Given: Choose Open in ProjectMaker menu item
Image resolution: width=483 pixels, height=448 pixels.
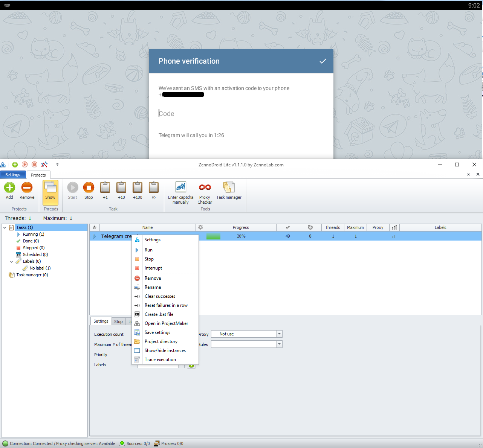Looking at the screenshot, I should pos(165,323).
